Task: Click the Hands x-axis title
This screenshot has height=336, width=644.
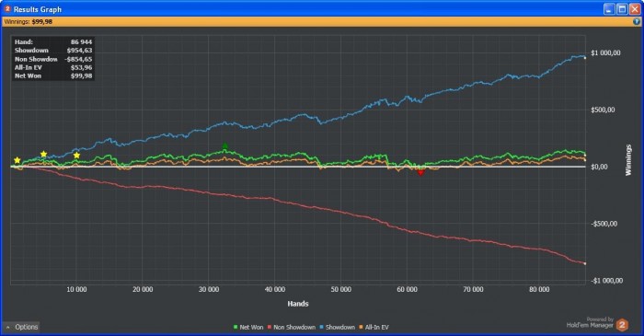Action: (298, 304)
